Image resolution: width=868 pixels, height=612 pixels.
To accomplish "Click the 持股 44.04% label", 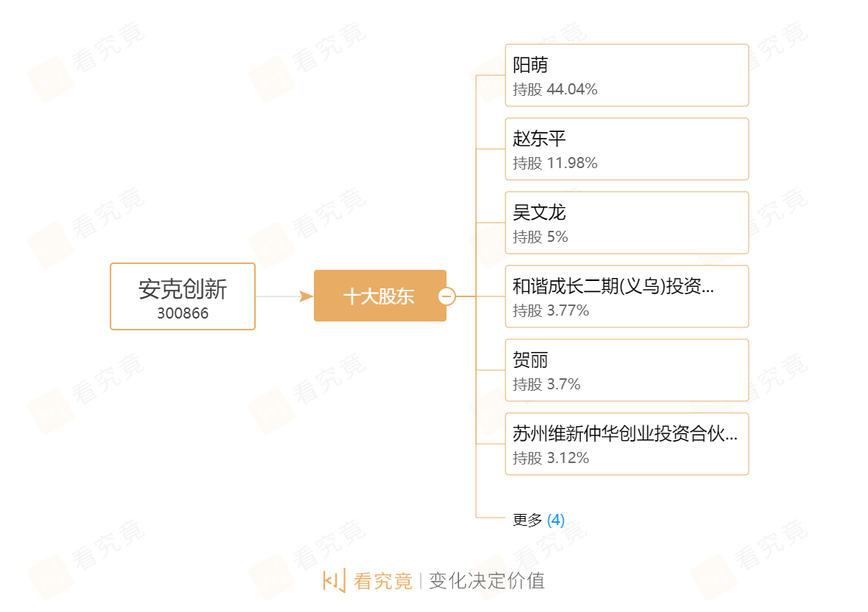I will point(555,89).
